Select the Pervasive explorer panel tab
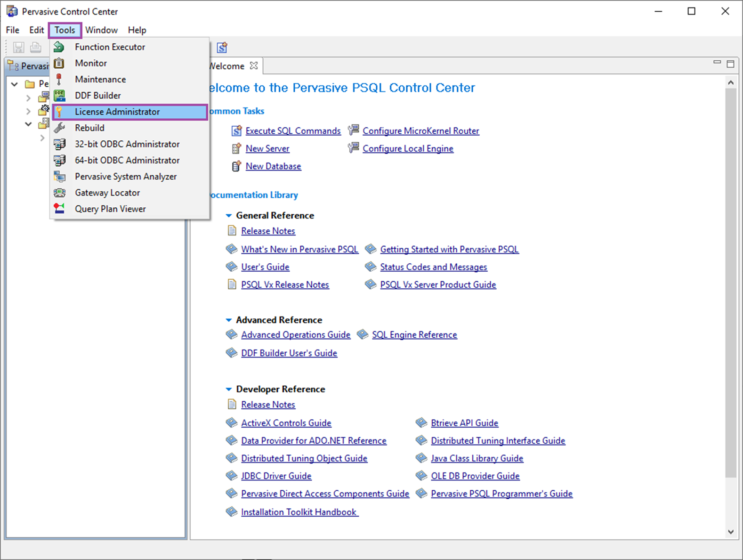 click(x=27, y=66)
